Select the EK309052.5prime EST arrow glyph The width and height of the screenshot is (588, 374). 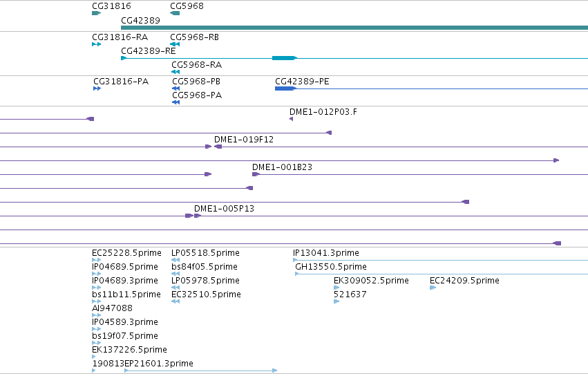[336, 288]
